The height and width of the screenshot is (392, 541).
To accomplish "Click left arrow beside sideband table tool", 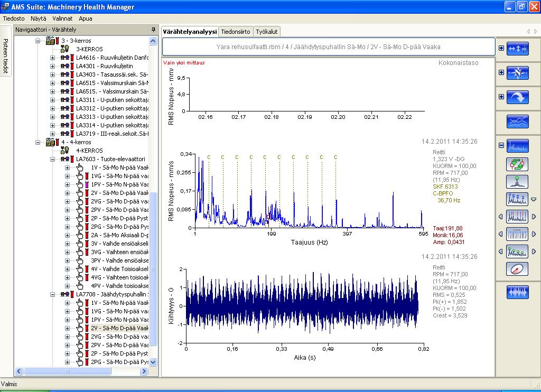I will coord(501,234).
